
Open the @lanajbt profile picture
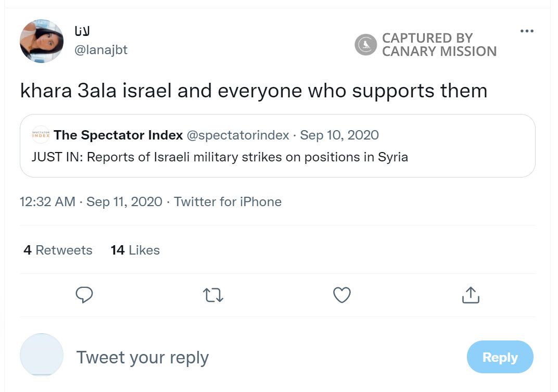42,41
